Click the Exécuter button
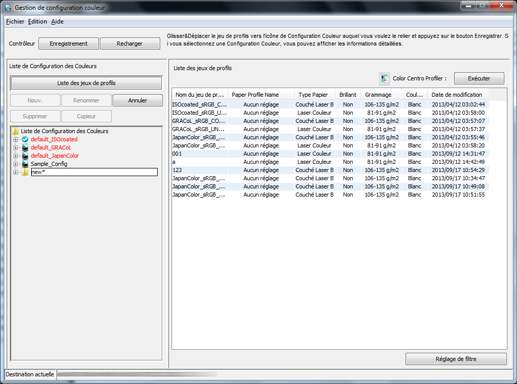 479,79
